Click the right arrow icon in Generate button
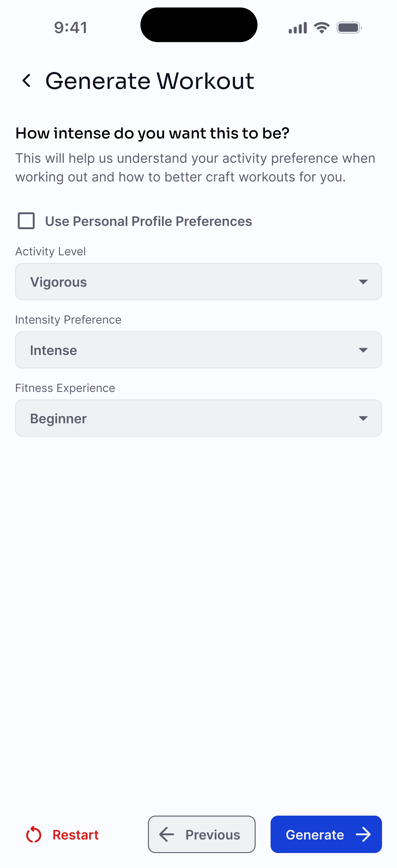 [x=363, y=834]
